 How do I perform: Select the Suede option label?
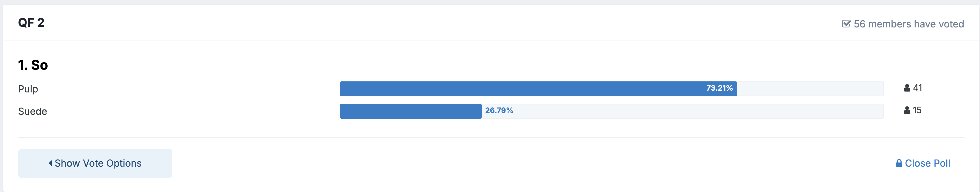point(33,112)
